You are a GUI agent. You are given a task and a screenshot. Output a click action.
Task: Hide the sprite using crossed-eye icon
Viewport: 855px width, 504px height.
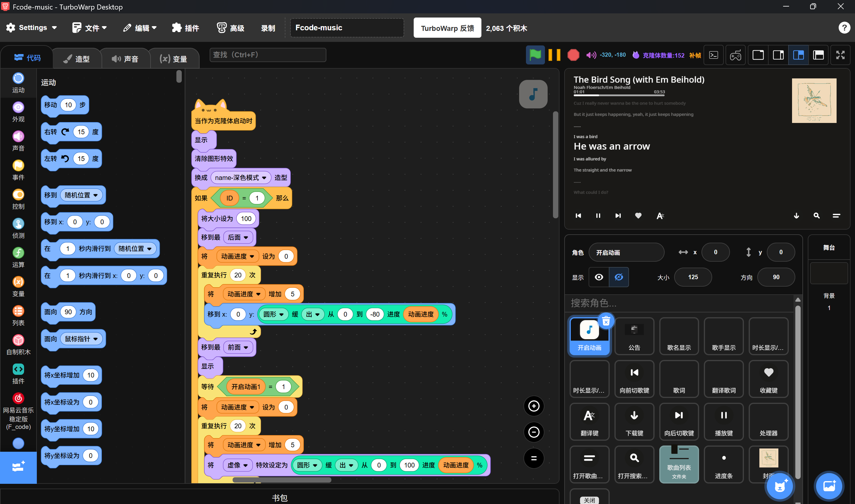(x=619, y=277)
